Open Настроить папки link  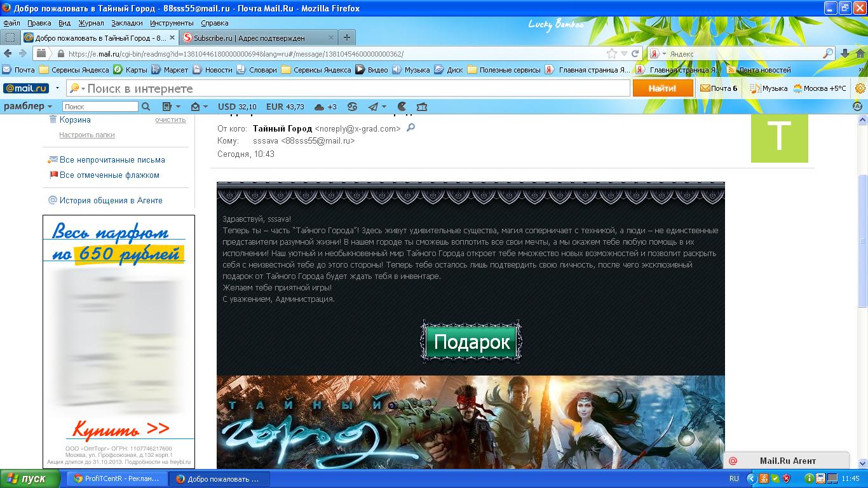pyautogui.click(x=87, y=135)
